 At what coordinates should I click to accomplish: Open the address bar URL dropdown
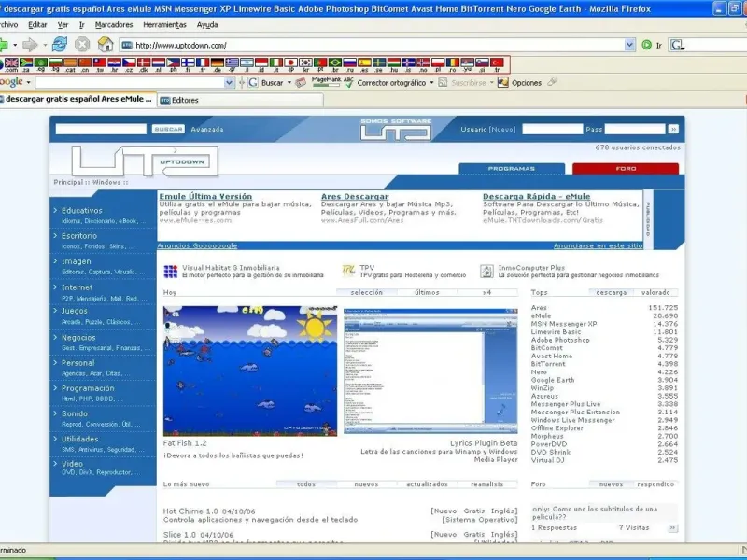click(x=629, y=45)
